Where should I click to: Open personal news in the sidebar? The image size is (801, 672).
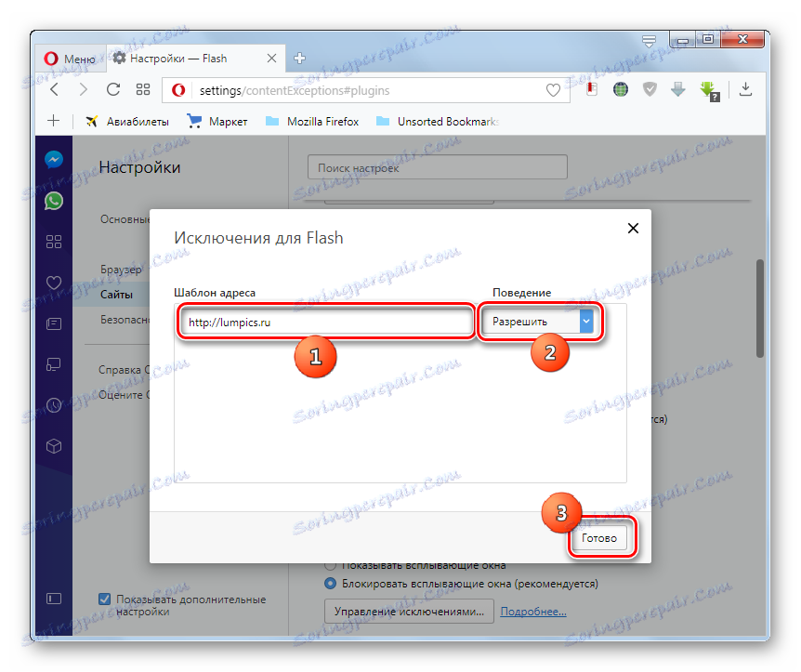[x=54, y=323]
